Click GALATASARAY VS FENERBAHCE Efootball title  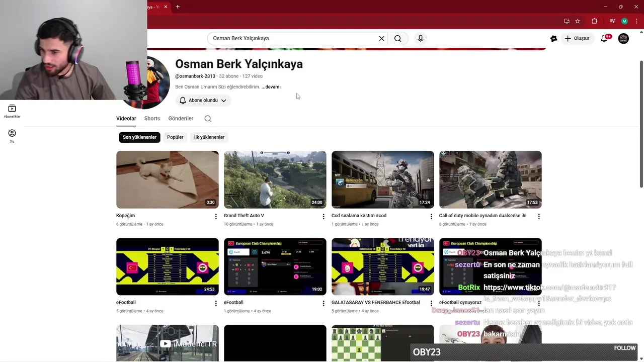point(376,303)
